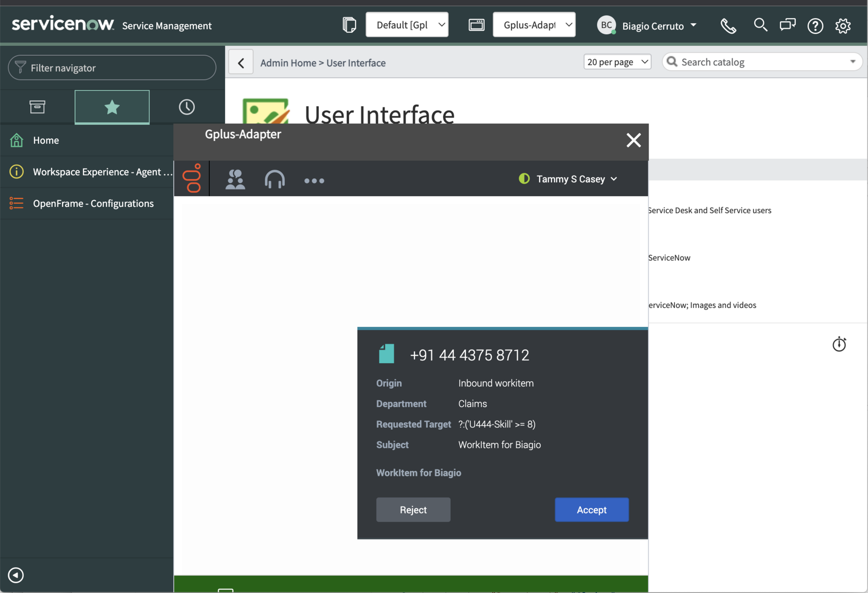
Task: Click the agent status half-circle indicator
Action: click(524, 179)
